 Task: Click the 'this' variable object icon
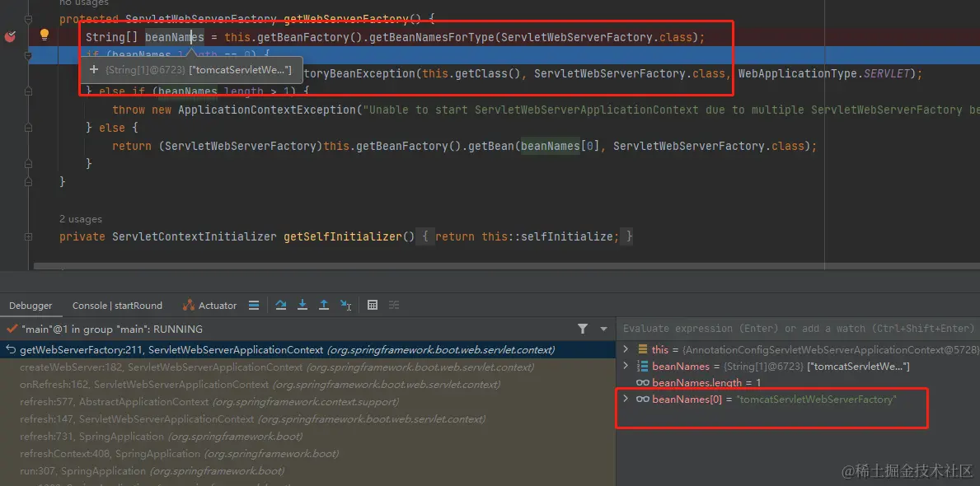point(643,349)
